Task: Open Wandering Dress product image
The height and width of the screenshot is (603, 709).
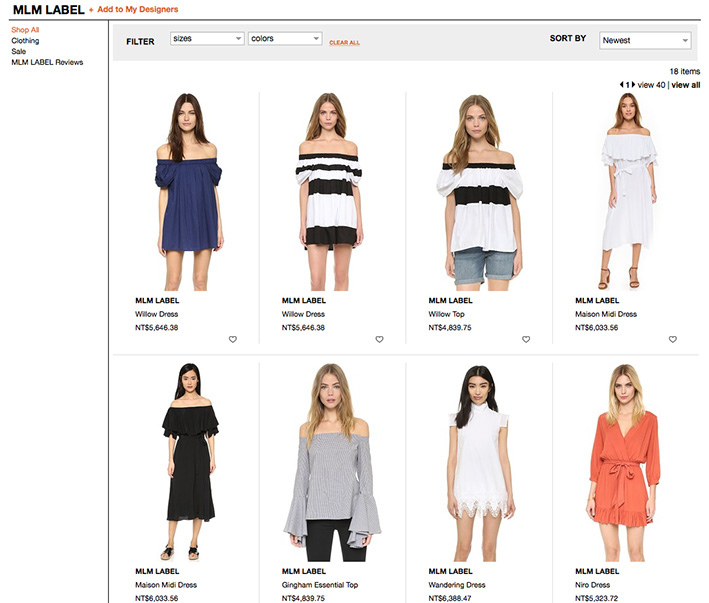Action: tap(479, 462)
